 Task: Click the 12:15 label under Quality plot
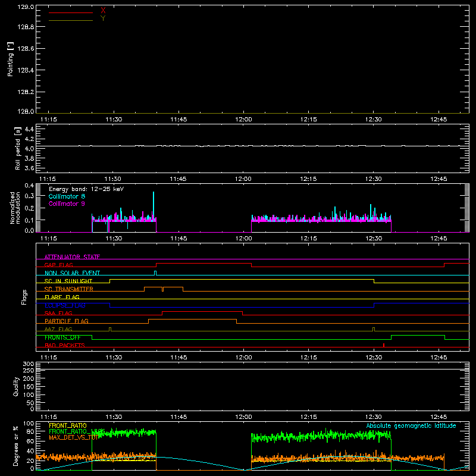click(308, 417)
